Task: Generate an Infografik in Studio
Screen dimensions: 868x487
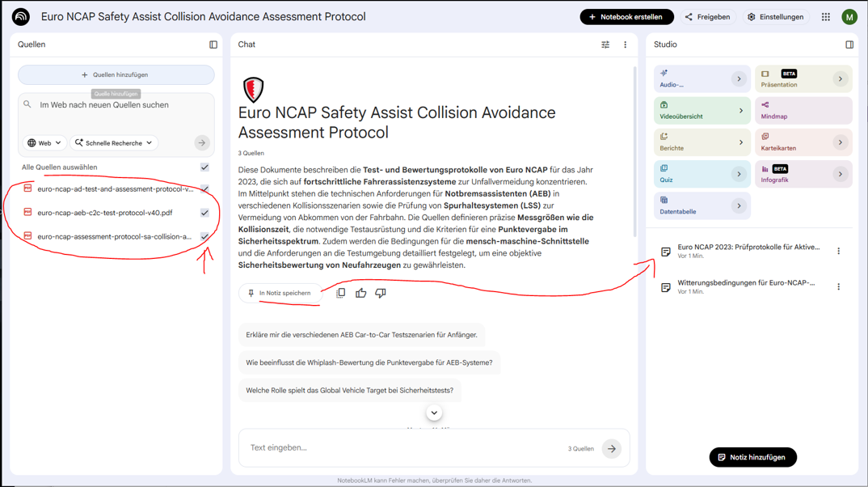Action: [803, 174]
